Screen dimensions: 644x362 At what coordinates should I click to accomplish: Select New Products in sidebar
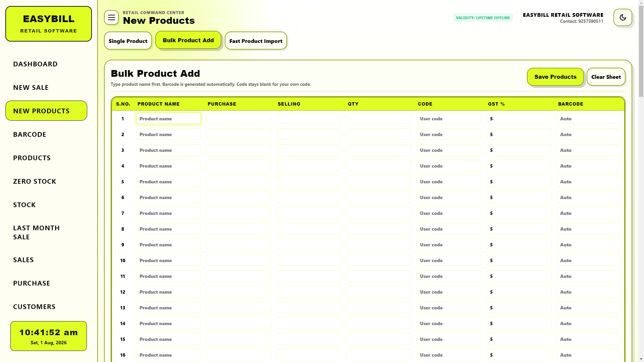46,111
